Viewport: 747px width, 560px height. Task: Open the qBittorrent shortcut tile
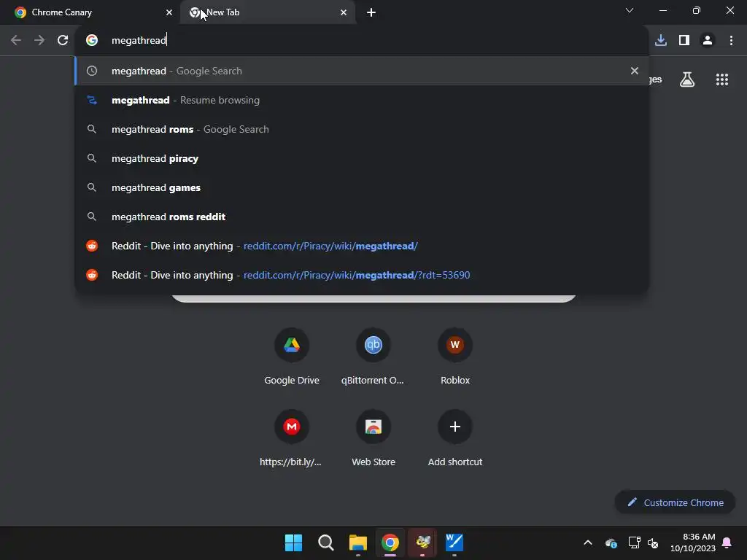[373, 357]
